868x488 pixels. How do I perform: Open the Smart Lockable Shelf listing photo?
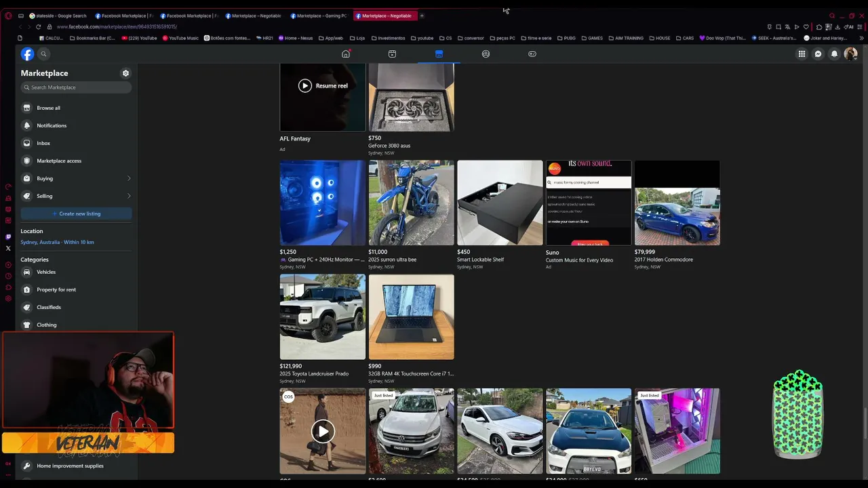click(x=500, y=203)
